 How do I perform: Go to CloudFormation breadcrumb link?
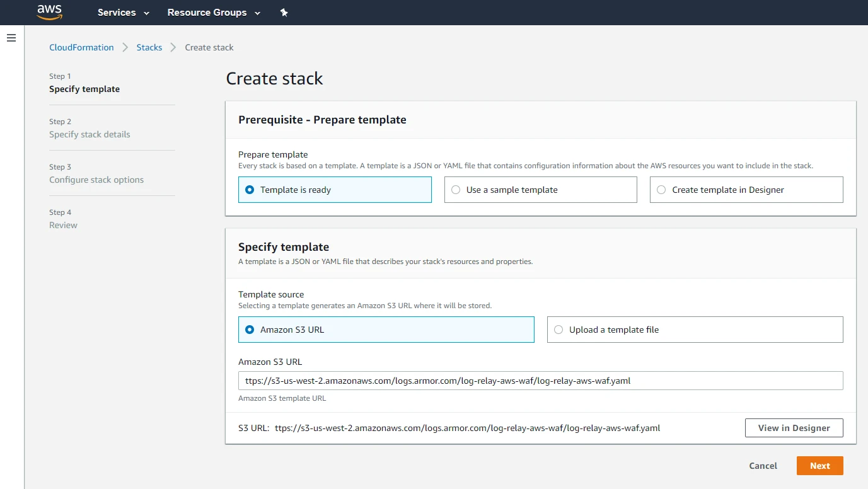point(81,47)
